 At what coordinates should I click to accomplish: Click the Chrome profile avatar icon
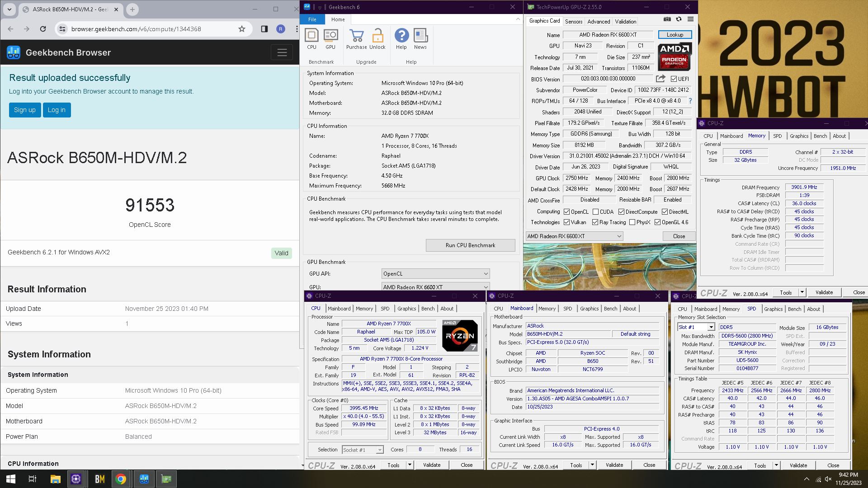281,29
